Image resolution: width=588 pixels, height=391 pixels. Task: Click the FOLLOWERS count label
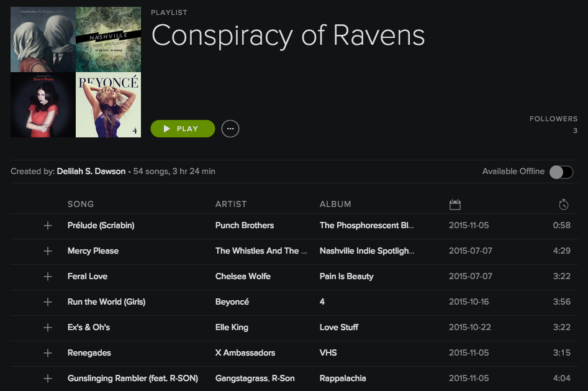553,119
